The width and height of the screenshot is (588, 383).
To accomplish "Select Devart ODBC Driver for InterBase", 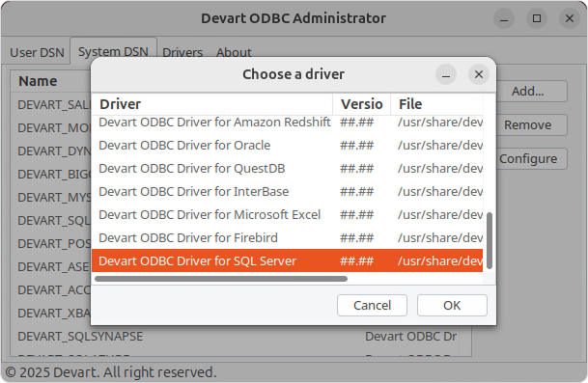I will coord(288,191).
